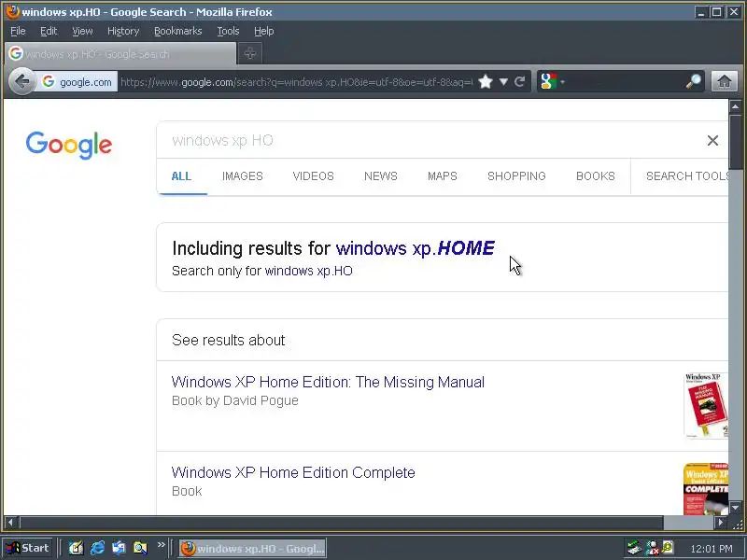
Task: Expand hidden quick launch icons chevron
Action: 161,544
